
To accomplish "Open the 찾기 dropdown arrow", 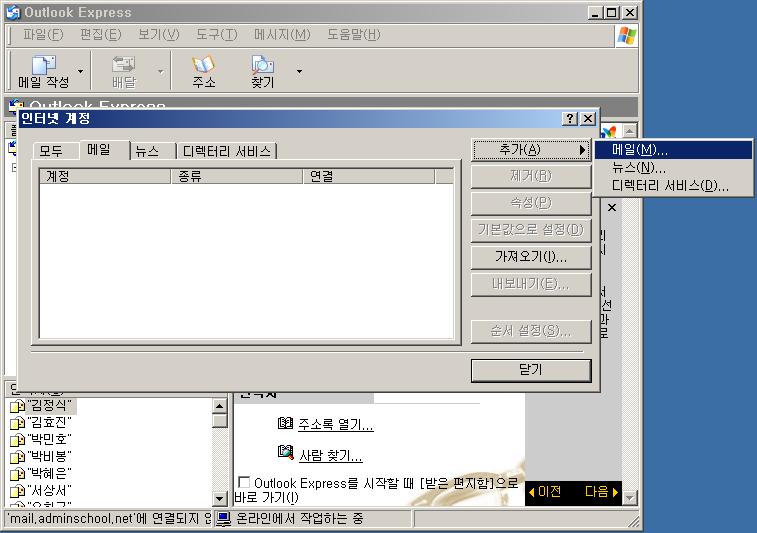I will [298, 72].
